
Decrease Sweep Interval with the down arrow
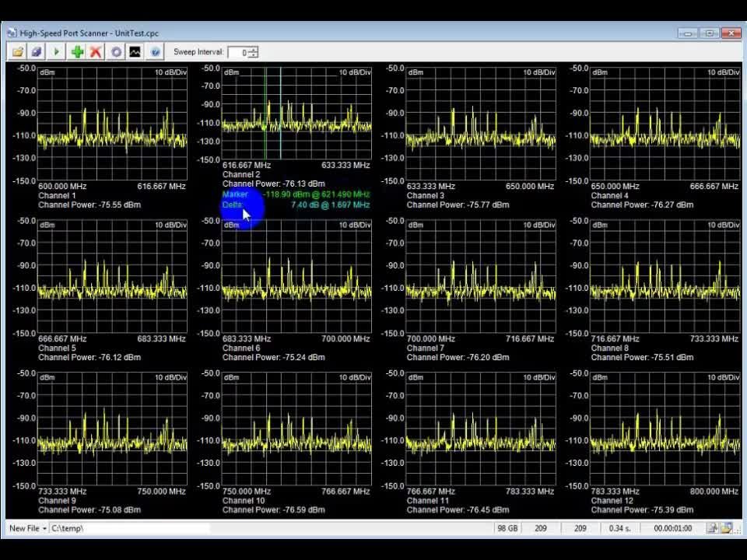point(254,55)
